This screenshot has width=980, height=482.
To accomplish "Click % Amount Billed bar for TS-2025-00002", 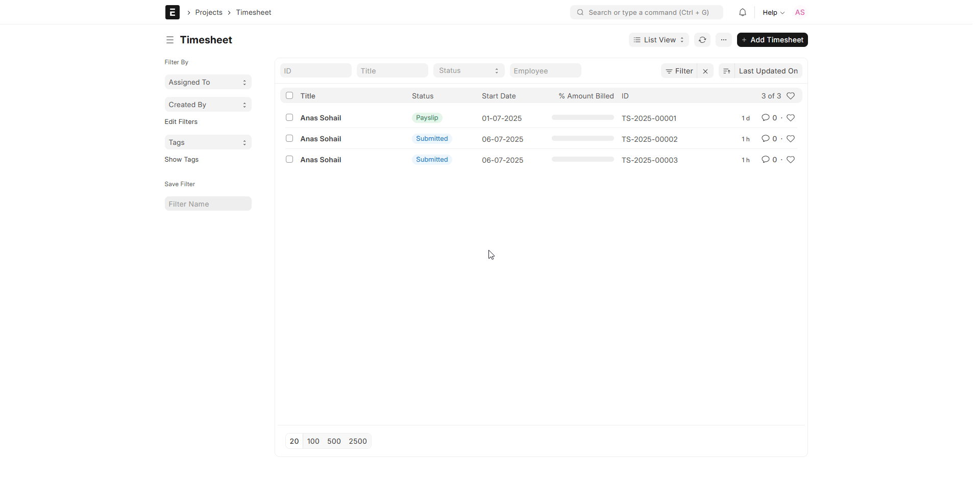I will coord(582,138).
